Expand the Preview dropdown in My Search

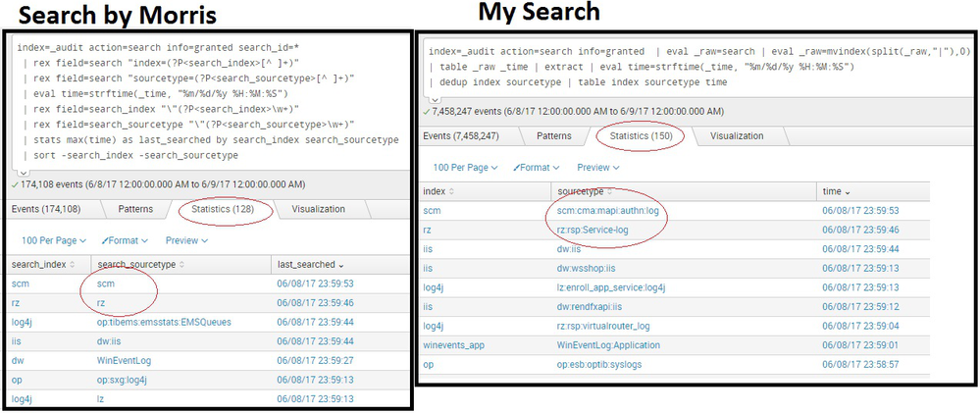[598, 168]
